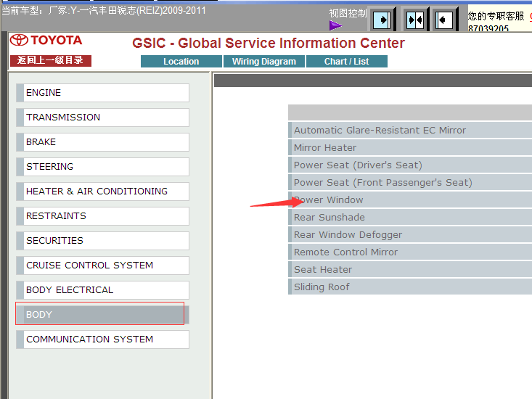Click the view control right-arrow icon
The height and width of the screenshot is (399, 532).
click(382, 20)
